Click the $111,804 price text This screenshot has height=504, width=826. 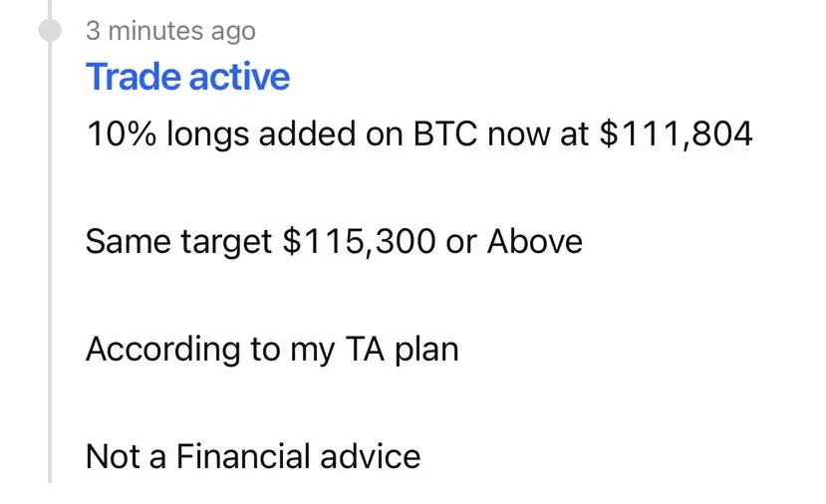tap(676, 133)
